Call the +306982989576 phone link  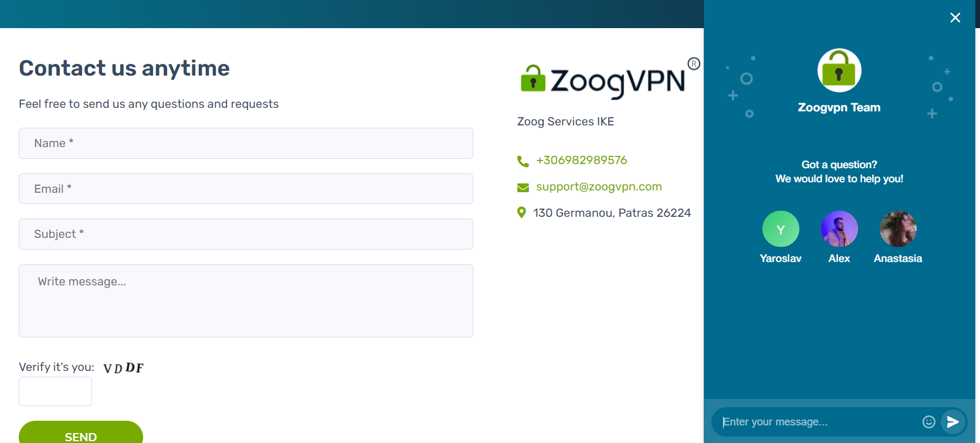point(581,161)
